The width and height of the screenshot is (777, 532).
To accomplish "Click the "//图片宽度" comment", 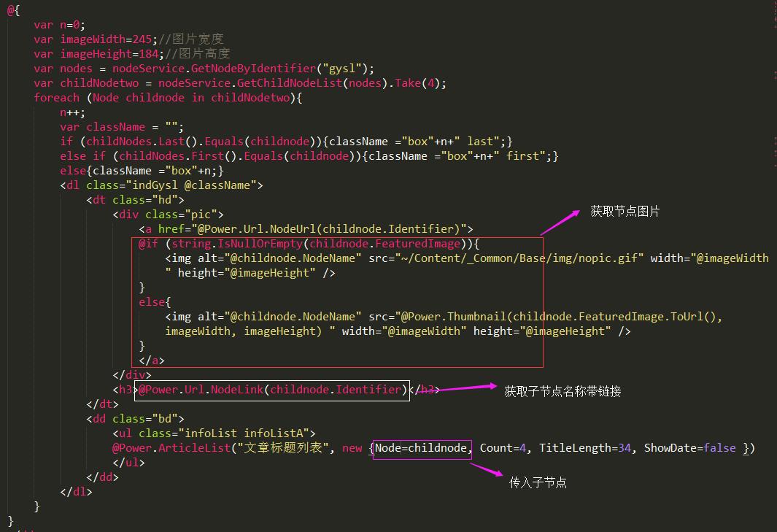I will [191, 39].
